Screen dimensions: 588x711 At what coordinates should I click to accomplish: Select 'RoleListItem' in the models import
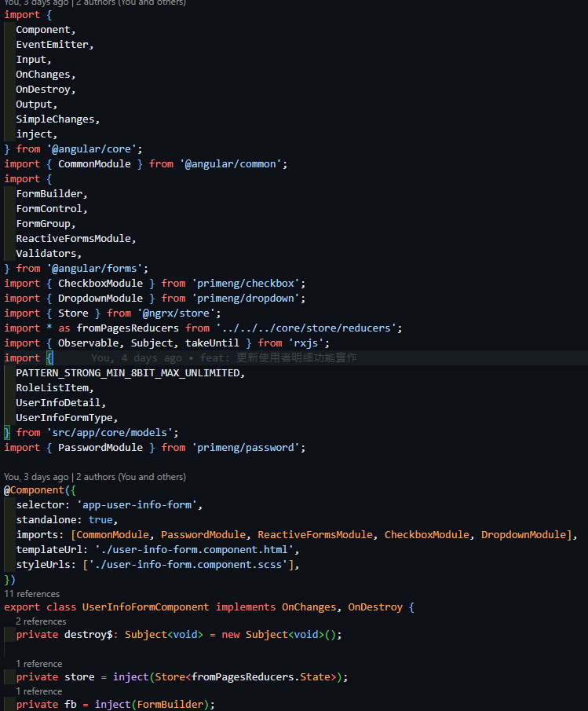click(x=52, y=387)
